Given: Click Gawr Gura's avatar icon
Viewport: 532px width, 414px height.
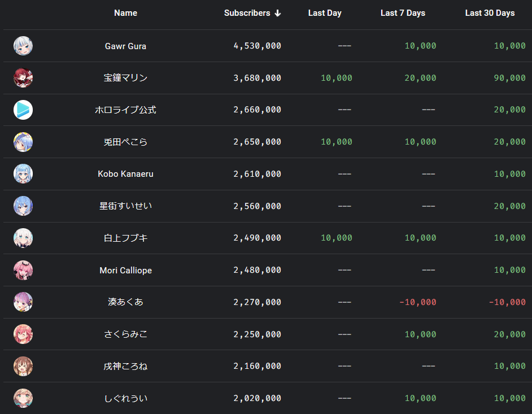Looking at the screenshot, I should tap(23, 46).
